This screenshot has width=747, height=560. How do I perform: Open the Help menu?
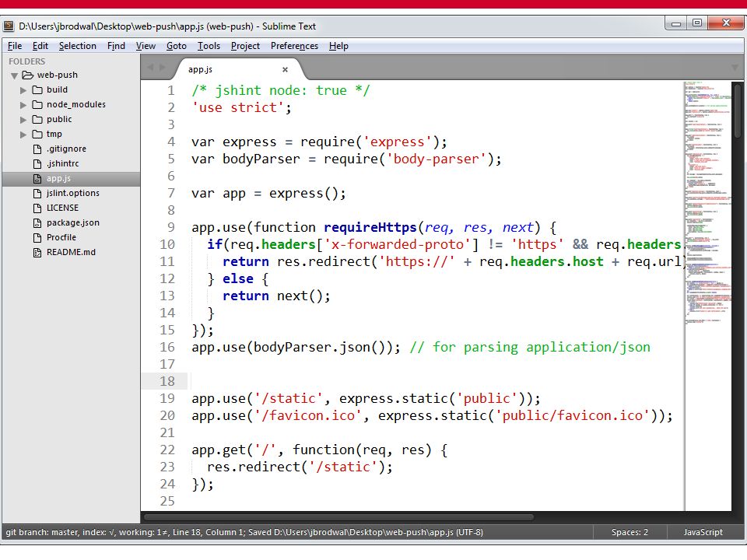pos(338,46)
